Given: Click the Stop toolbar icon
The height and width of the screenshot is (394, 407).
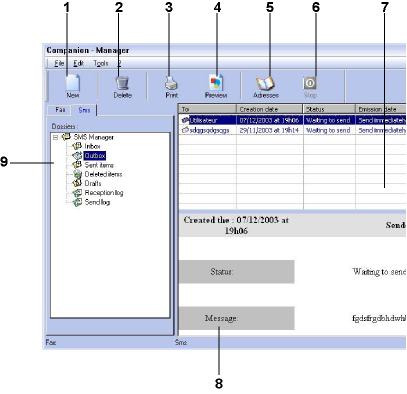Looking at the screenshot, I should [x=310, y=83].
